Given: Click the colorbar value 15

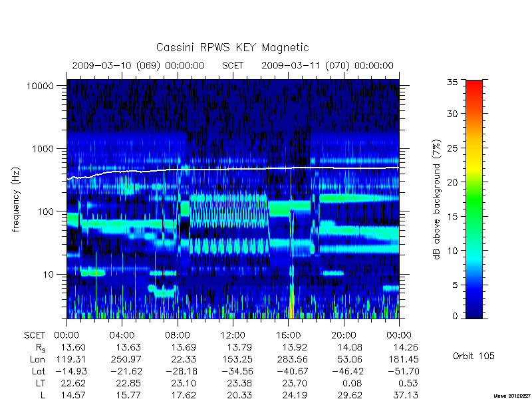Looking at the screenshot, I should 452,217.
